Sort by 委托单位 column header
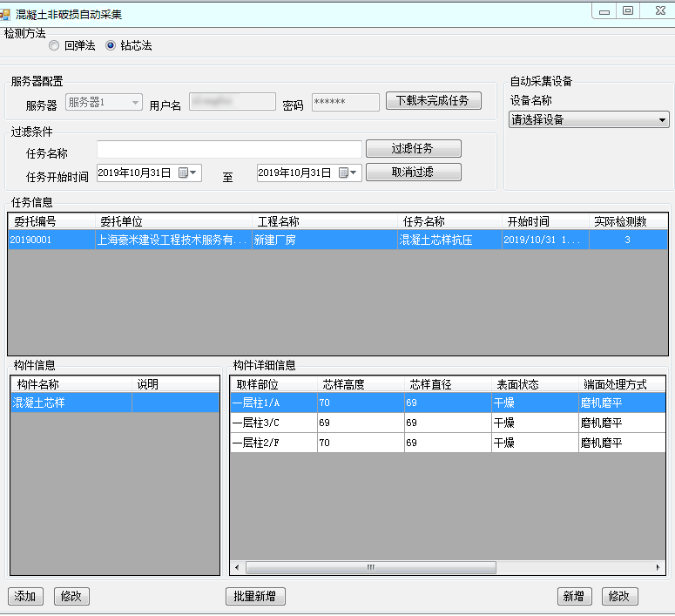This screenshot has height=616, width=675. [x=172, y=221]
